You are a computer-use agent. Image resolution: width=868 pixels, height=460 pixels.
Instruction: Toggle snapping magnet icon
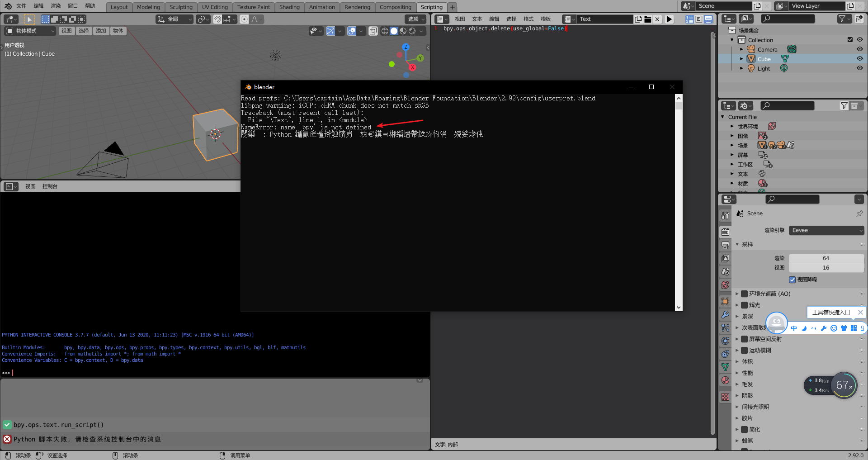(x=217, y=19)
